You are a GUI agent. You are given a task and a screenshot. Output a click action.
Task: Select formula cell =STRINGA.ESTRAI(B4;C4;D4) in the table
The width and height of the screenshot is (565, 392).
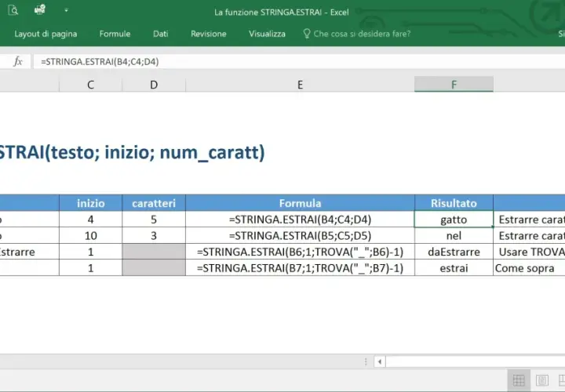tap(300, 220)
